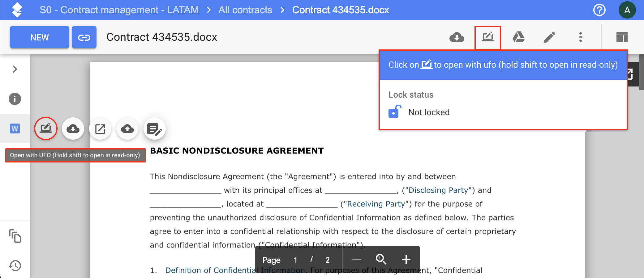Navigate to All contracts breadcrumb
The height and width of the screenshot is (278, 644).
[245, 10]
